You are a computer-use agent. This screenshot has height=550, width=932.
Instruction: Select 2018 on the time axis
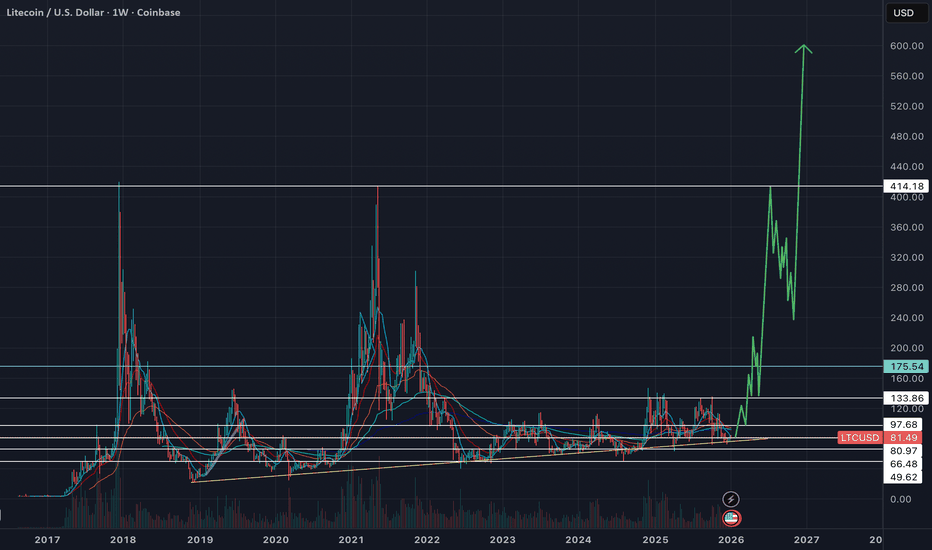(x=123, y=539)
